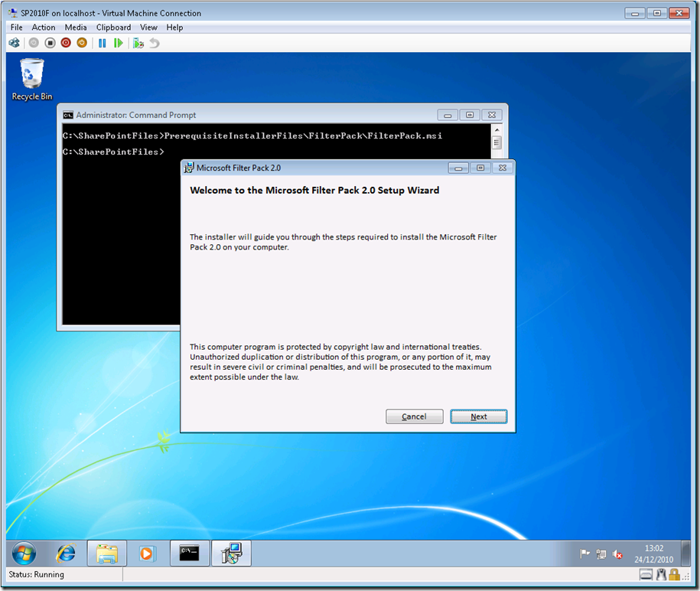The width and height of the screenshot is (700, 591).
Task: Click the Start VM toolbar icon
Action: point(34,43)
